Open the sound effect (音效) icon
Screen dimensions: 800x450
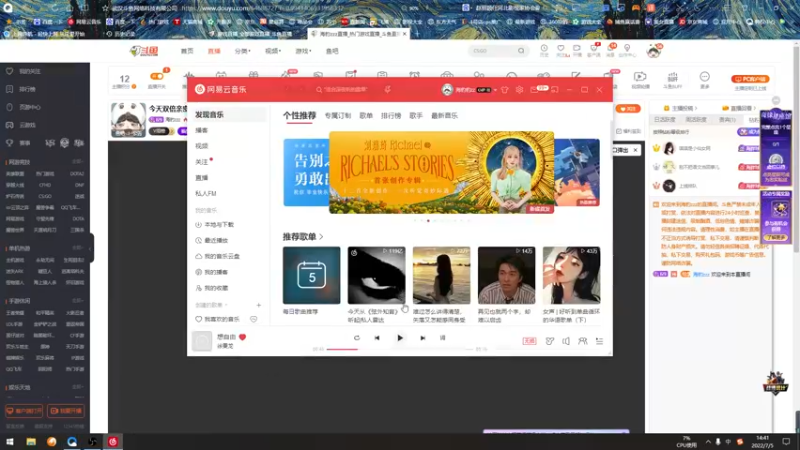(x=549, y=341)
